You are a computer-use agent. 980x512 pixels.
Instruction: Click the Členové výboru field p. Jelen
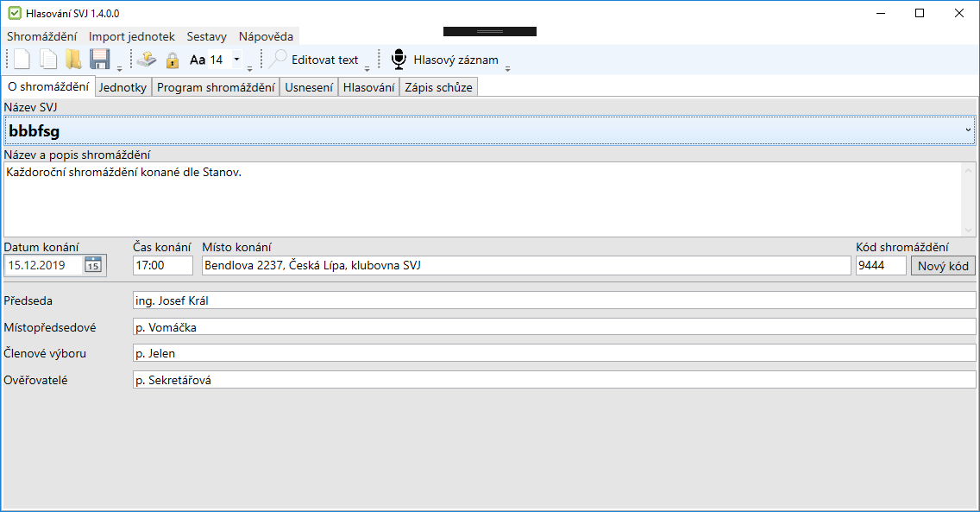tap(555, 353)
